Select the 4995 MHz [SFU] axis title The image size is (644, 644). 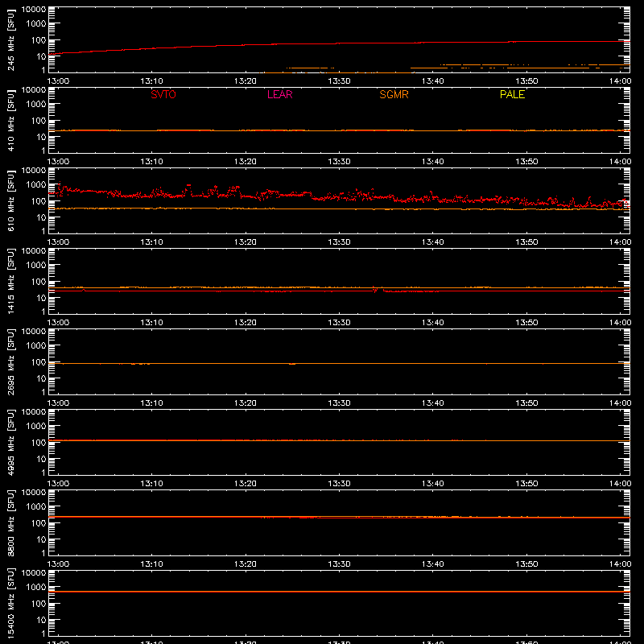(x=10, y=442)
